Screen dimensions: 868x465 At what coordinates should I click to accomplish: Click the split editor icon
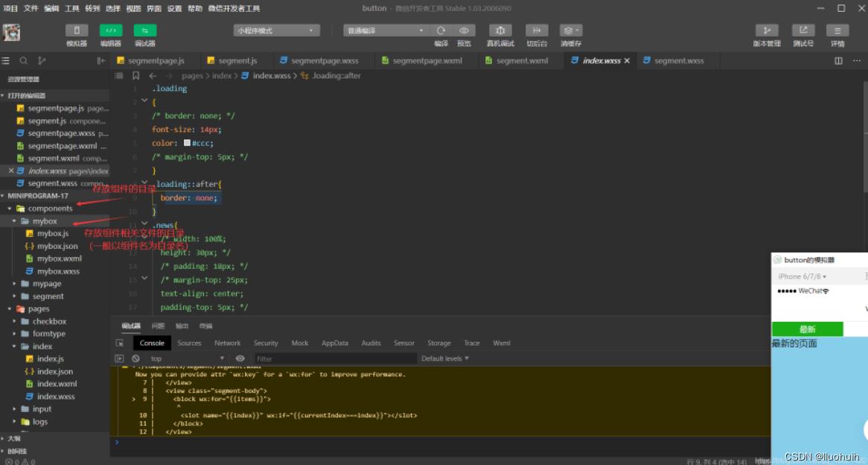click(x=838, y=61)
